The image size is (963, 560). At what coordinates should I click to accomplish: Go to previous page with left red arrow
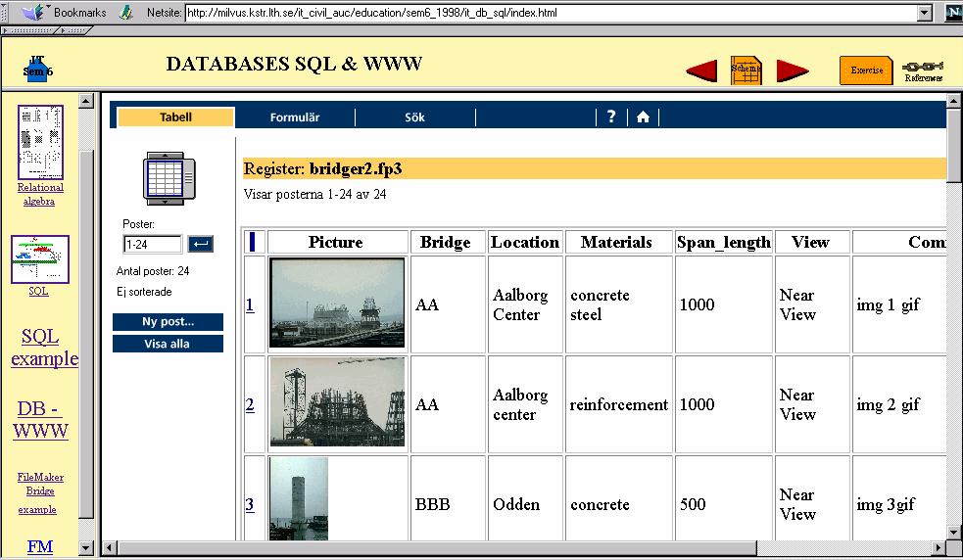click(701, 70)
